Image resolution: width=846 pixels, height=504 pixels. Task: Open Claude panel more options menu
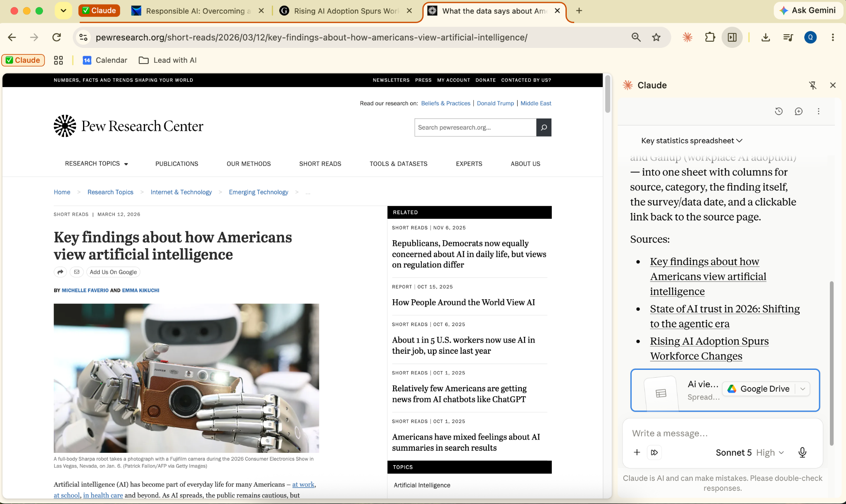(x=818, y=111)
